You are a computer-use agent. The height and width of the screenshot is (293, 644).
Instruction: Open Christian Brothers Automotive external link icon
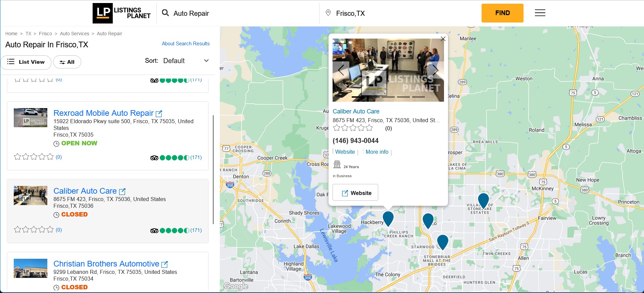pos(164,264)
